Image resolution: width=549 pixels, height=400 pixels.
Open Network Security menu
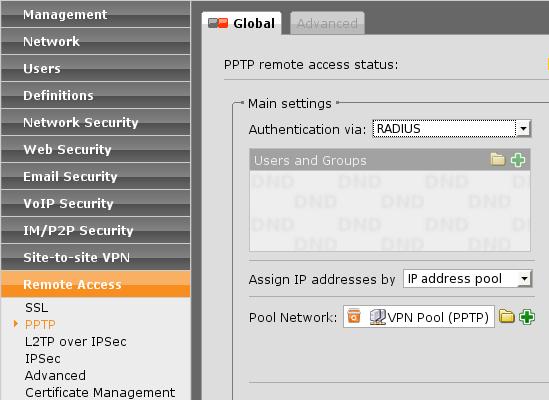[96, 122]
